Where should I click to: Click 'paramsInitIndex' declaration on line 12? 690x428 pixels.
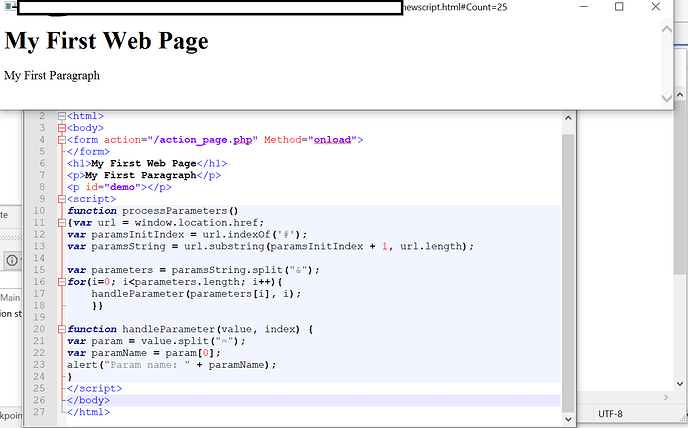[137, 235]
